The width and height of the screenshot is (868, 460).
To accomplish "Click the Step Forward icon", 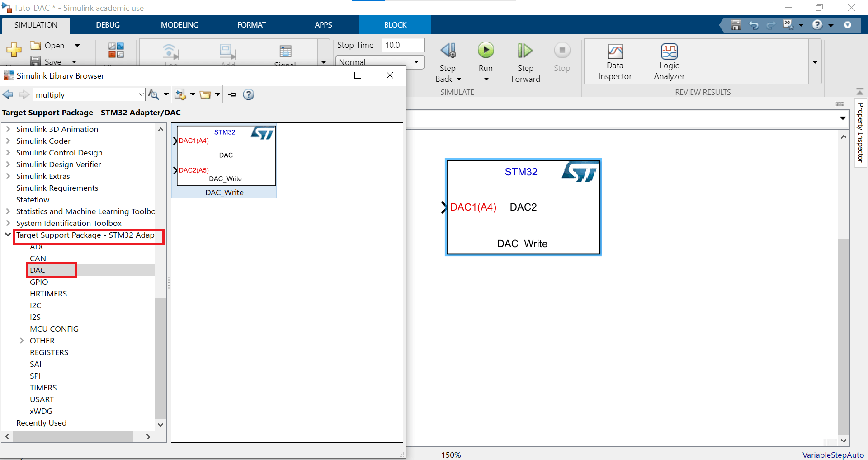I will pos(525,50).
